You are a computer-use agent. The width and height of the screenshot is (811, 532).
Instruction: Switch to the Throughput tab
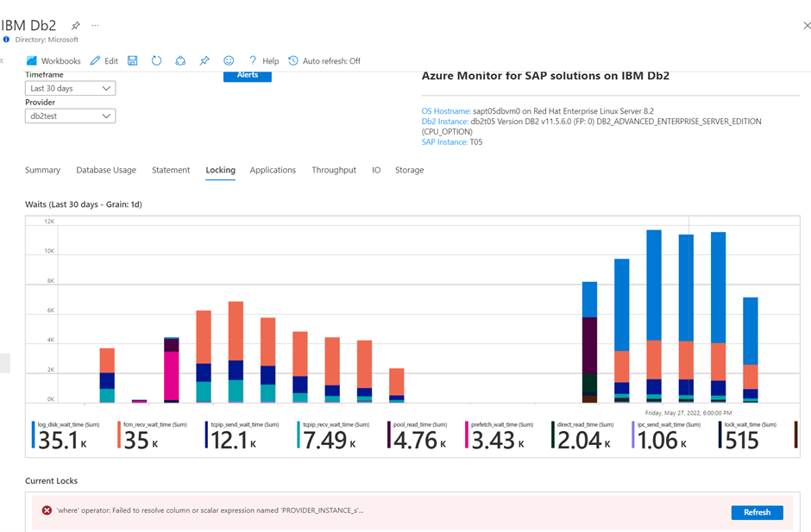(334, 170)
